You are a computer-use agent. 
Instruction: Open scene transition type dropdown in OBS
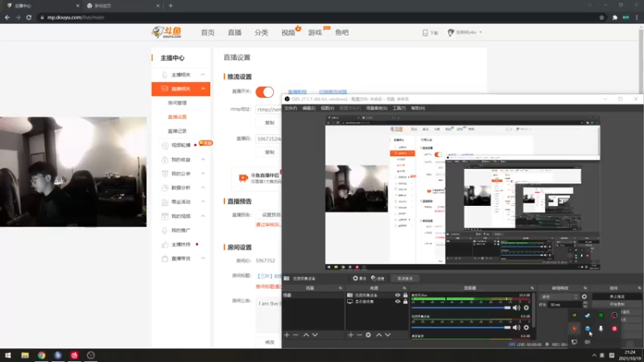(559, 296)
